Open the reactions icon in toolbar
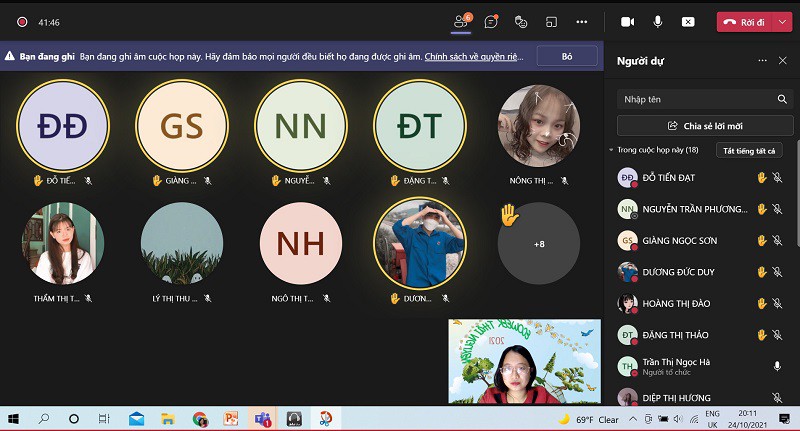 point(521,21)
